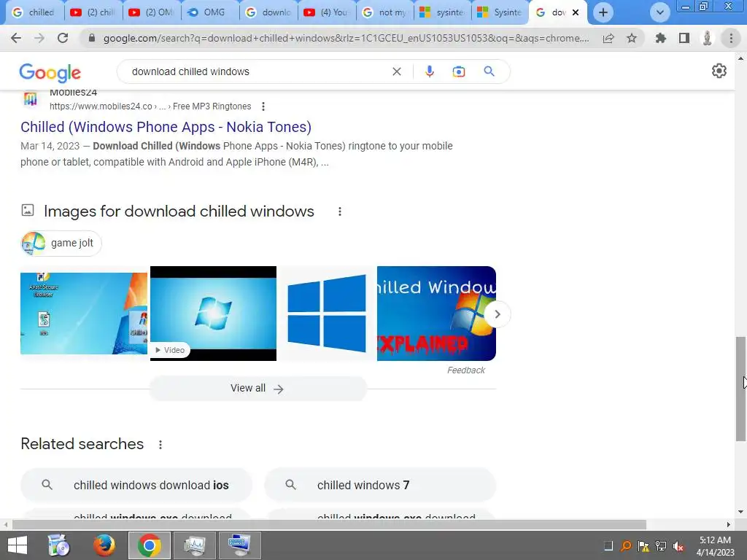Open 'Chilled Windows Explained' thumbnail

436,314
